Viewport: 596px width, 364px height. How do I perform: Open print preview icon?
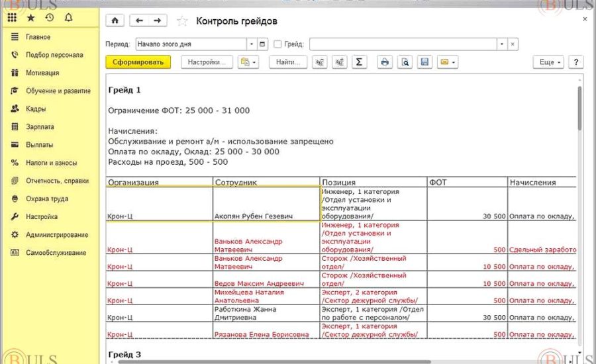[405, 62]
